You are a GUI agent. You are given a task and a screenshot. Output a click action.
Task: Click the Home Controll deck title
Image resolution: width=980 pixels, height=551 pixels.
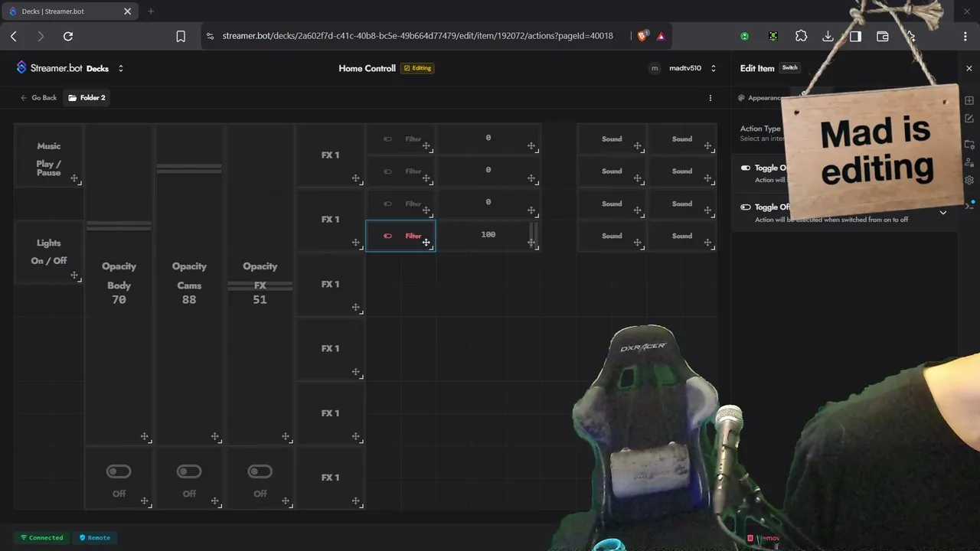[x=367, y=68]
